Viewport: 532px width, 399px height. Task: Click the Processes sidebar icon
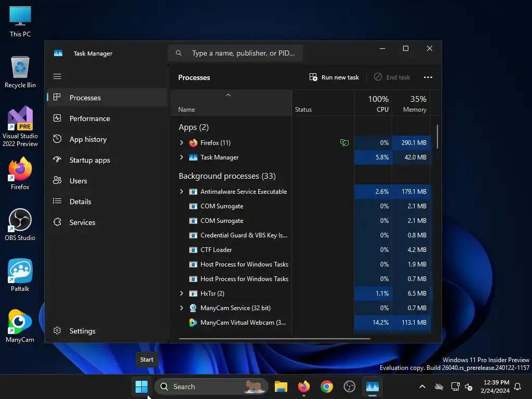[x=57, y=97]
